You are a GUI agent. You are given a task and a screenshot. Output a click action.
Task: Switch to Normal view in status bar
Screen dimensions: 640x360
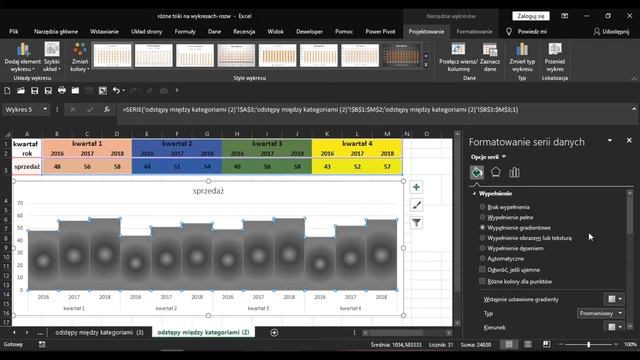(509, 344)
